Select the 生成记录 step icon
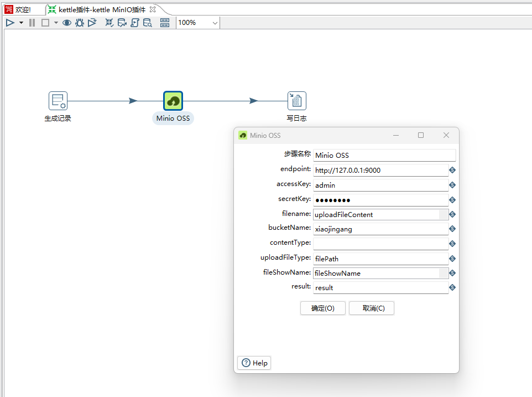The image size is (532, 397). [x=58, y=101]
